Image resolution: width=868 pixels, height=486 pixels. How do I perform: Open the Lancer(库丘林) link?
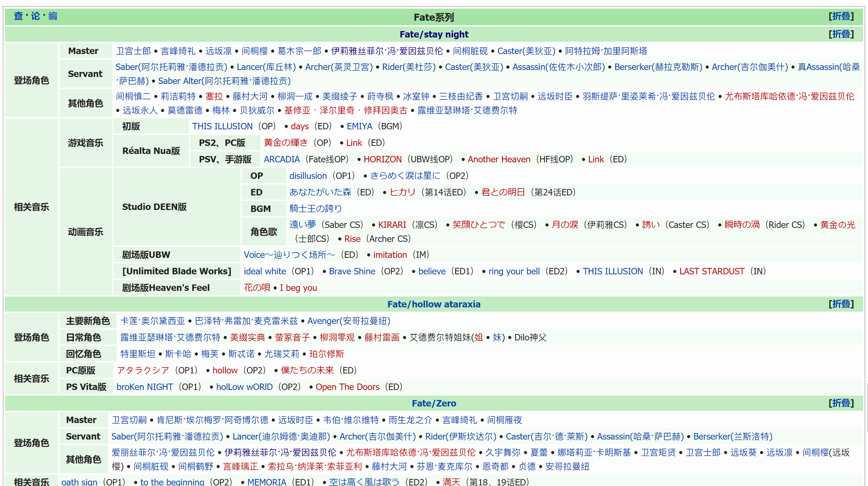click(266, 67)
